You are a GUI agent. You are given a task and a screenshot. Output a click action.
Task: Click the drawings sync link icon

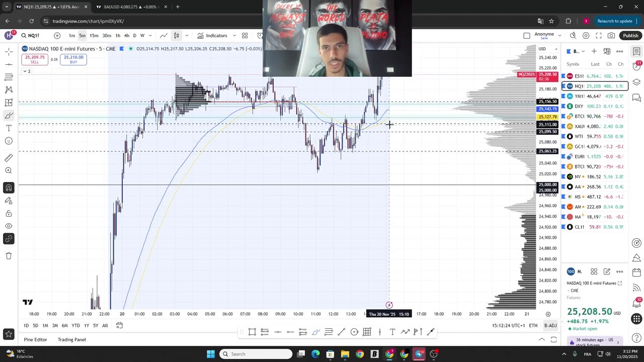click(9, 239)
